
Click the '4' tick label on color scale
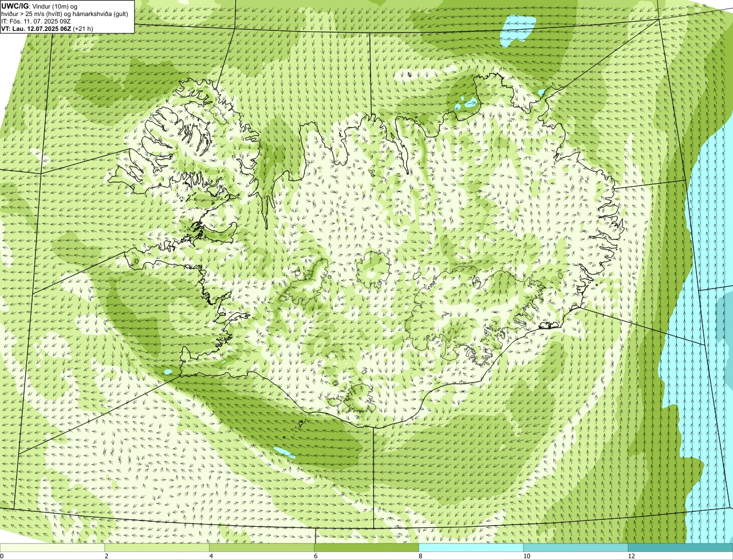(211, 556)
